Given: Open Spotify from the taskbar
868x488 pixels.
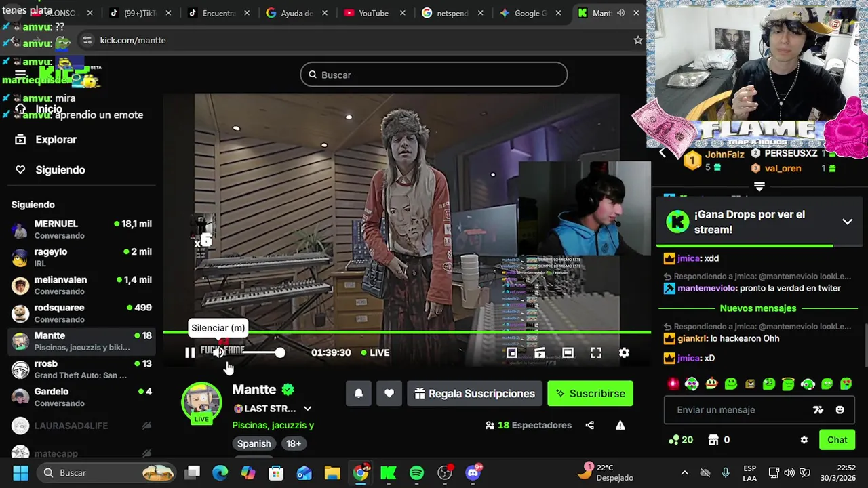Looking at the screenshot, I should [x=416, y=472].
